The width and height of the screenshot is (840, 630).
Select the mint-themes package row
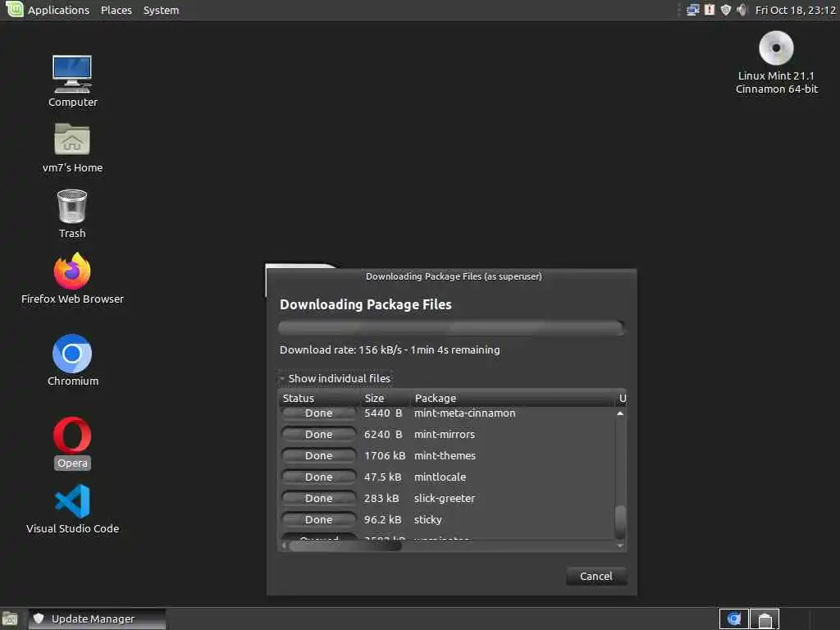point(447,456)
